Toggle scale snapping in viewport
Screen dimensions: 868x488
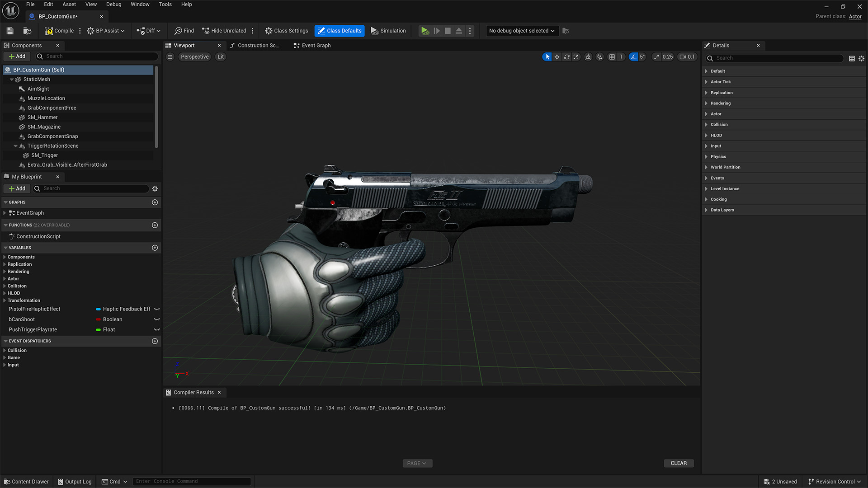tap(656, 57)
